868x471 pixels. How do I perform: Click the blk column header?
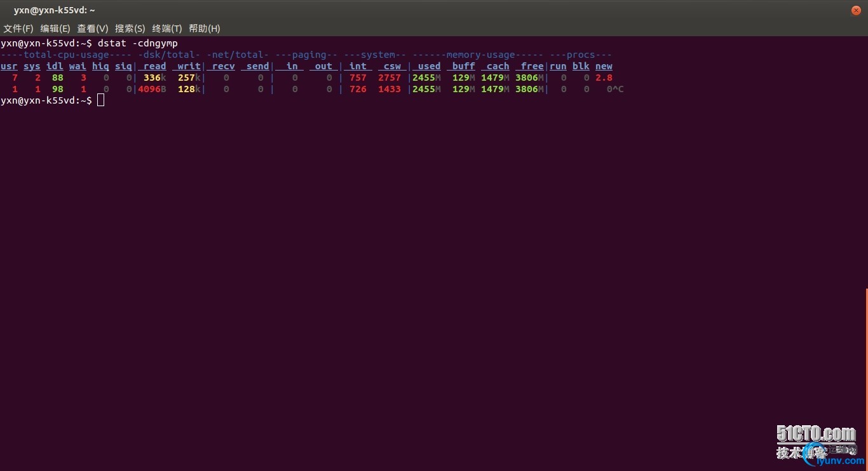[x=581, y=66]
